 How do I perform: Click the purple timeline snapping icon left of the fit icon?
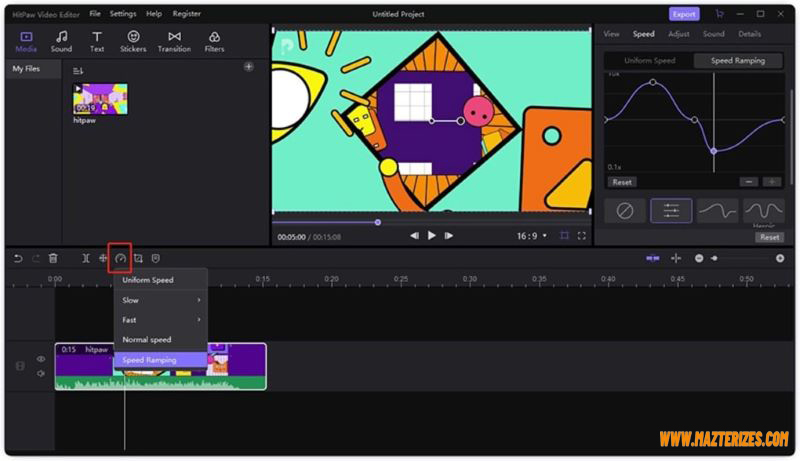pyautogui.click(x=653, y=259)
